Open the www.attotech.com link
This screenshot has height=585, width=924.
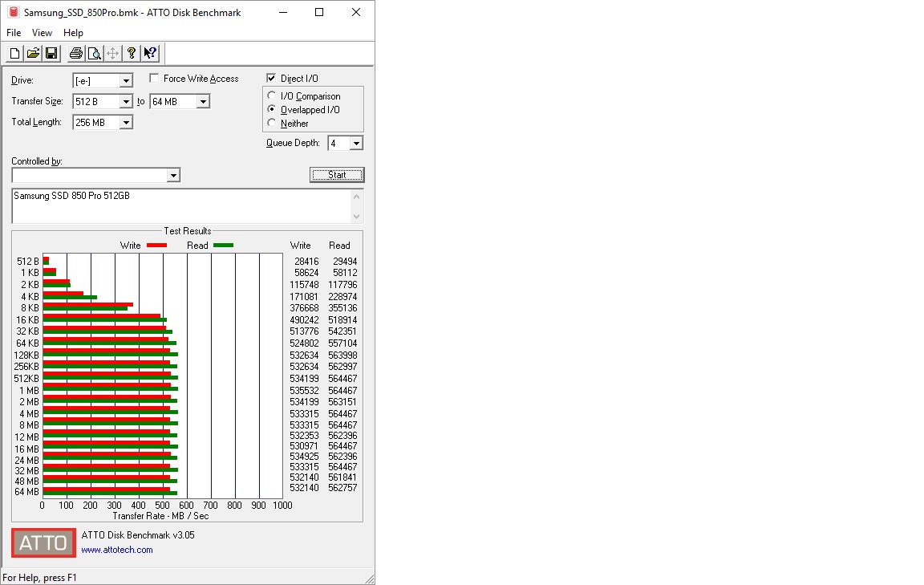click(x=116, y=550)
